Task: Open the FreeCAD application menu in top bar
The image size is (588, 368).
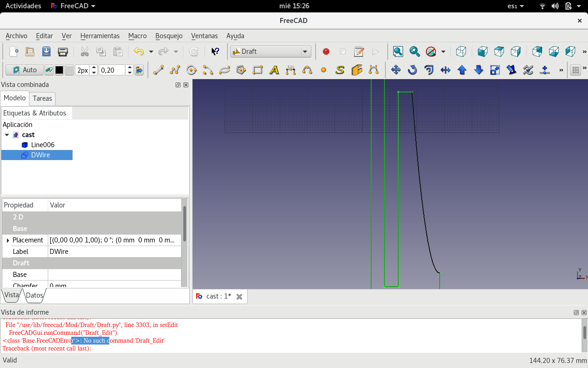Action: pos(73,6)
